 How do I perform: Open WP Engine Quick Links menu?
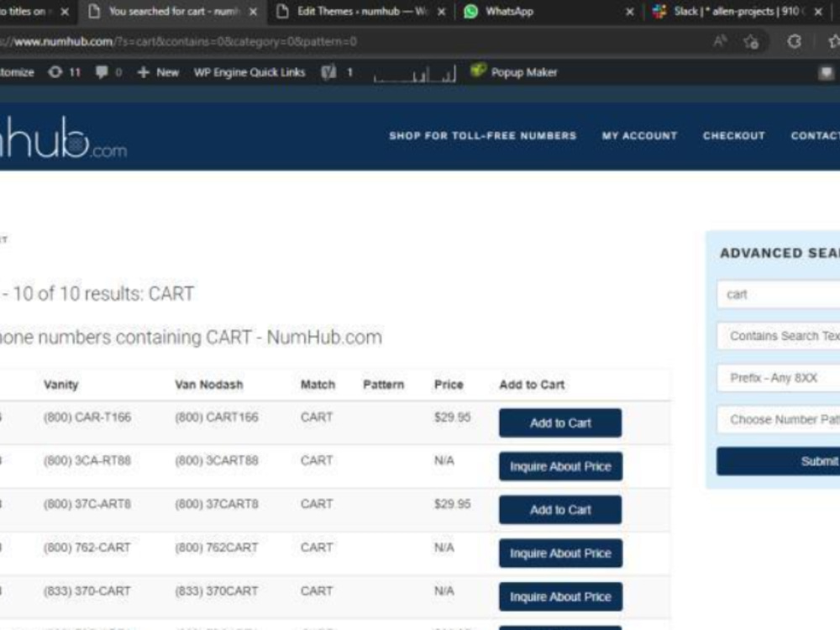point(249,72)
